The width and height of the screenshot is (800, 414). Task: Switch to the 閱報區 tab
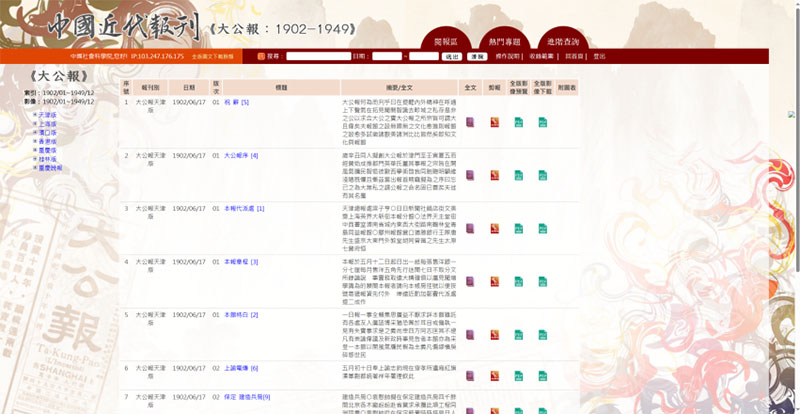(446, 40)
